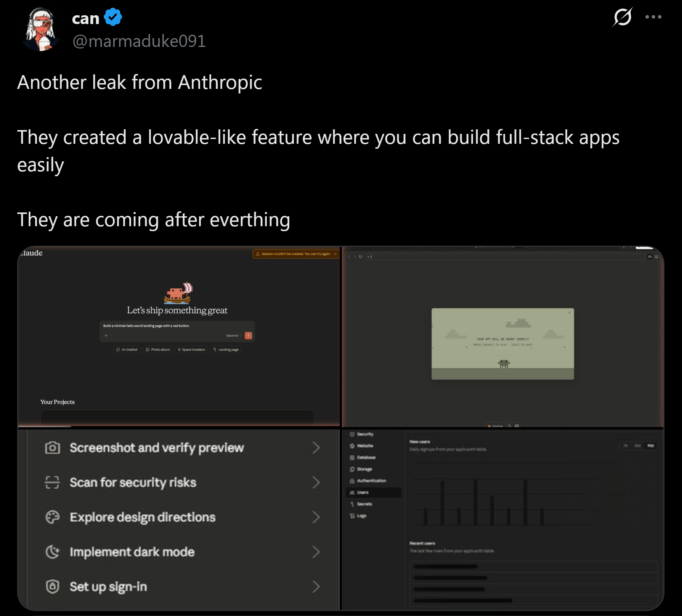The height and width of the screenshot is (616, 682).
Task: Expand the Implement dark mode chevron
Action: [x=316, y=552]
